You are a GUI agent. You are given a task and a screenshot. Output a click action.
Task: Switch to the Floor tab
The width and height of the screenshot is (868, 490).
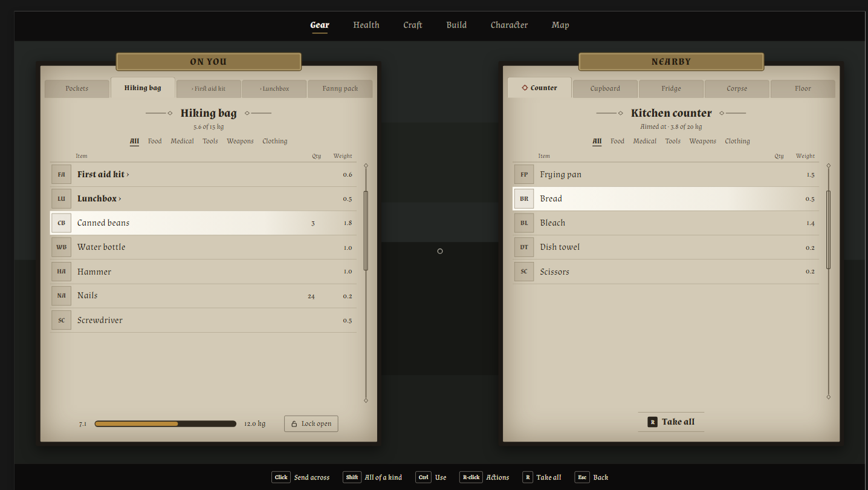pyautogui.click(x=803, y=88)
